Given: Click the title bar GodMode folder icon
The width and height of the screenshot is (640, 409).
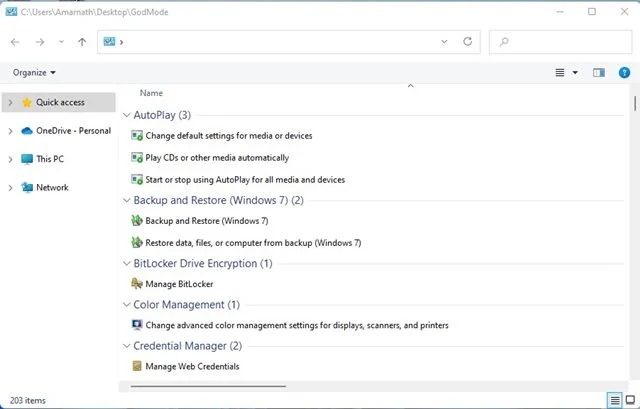Looking at the screenshot, I should (11, 12).
